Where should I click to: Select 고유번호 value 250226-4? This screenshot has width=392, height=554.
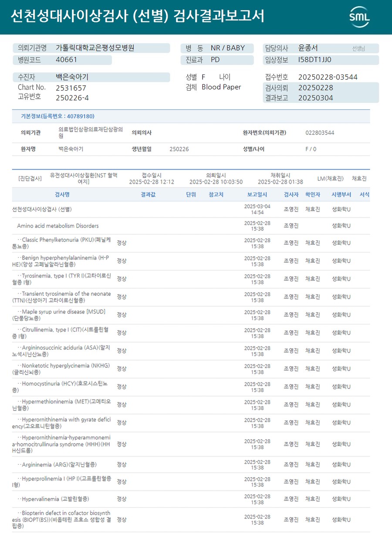click(x=72, y=98)
